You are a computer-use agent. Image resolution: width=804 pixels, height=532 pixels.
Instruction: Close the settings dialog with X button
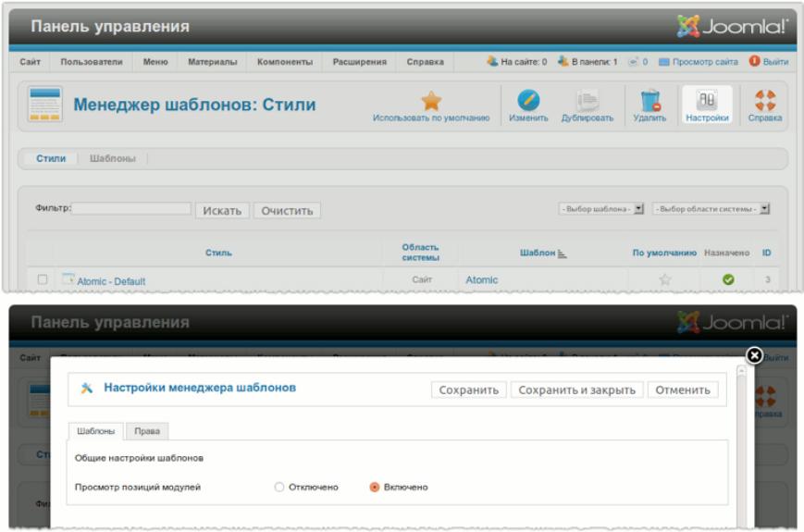[754, 355]
